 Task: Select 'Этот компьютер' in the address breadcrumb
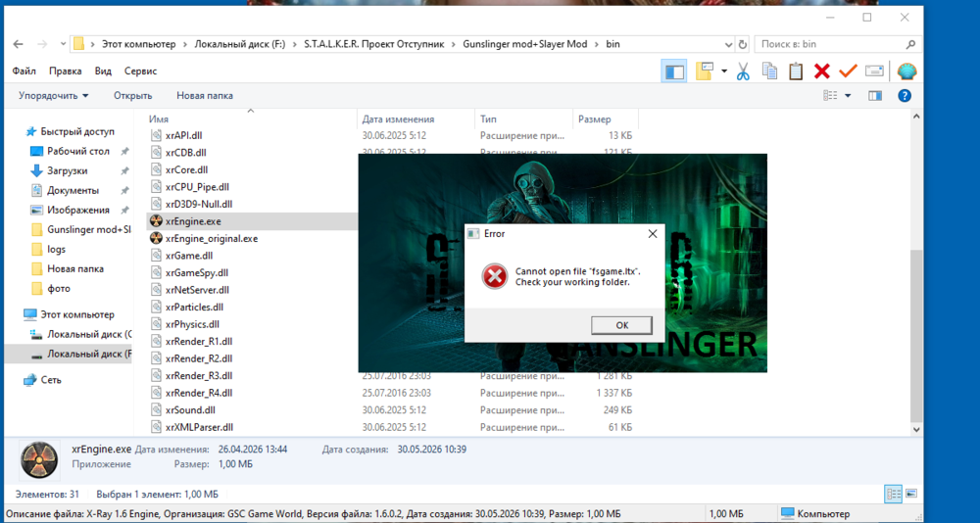140,44
